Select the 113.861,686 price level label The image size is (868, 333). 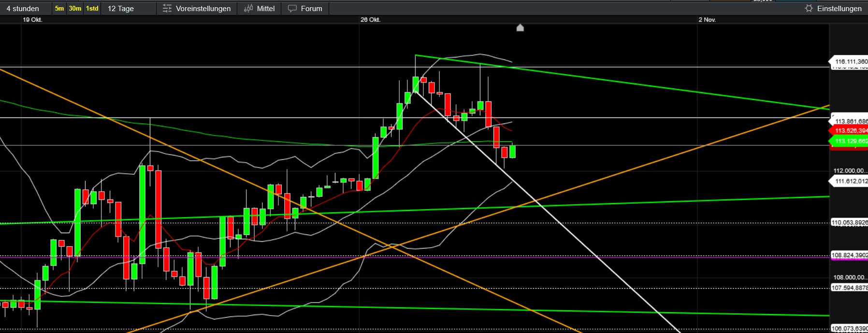(x=850, y=121)
